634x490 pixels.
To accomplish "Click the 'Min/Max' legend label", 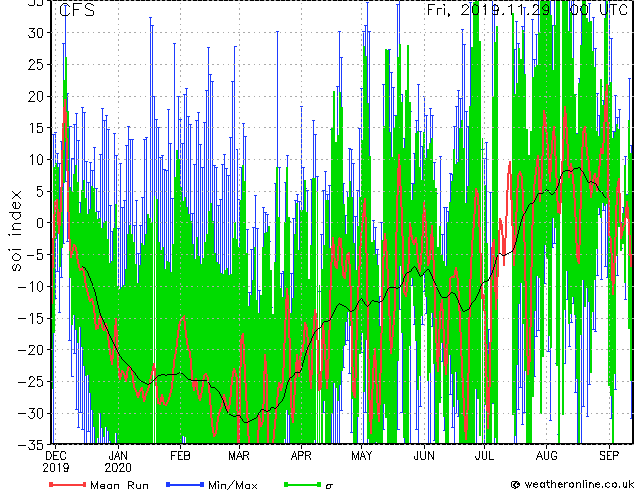I will point(232,485).
